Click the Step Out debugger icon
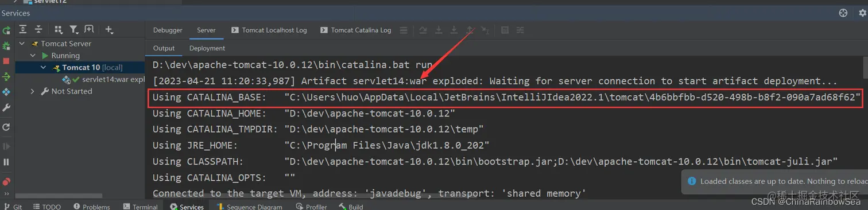Viewport: 868px width, 210px height. [470, 30]
